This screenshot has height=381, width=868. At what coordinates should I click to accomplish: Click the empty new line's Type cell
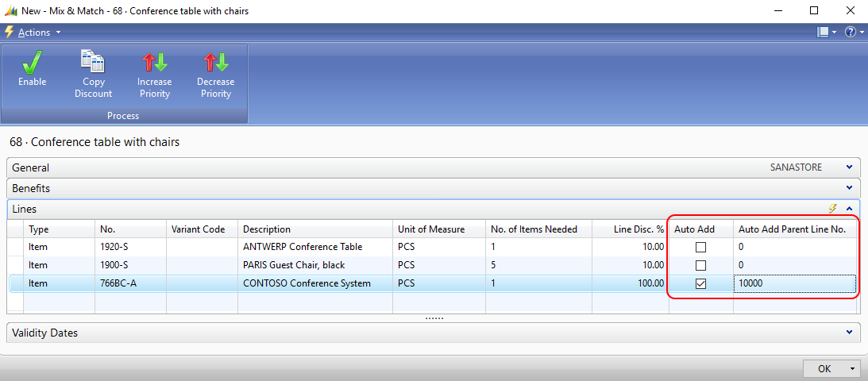pos(60,302)
